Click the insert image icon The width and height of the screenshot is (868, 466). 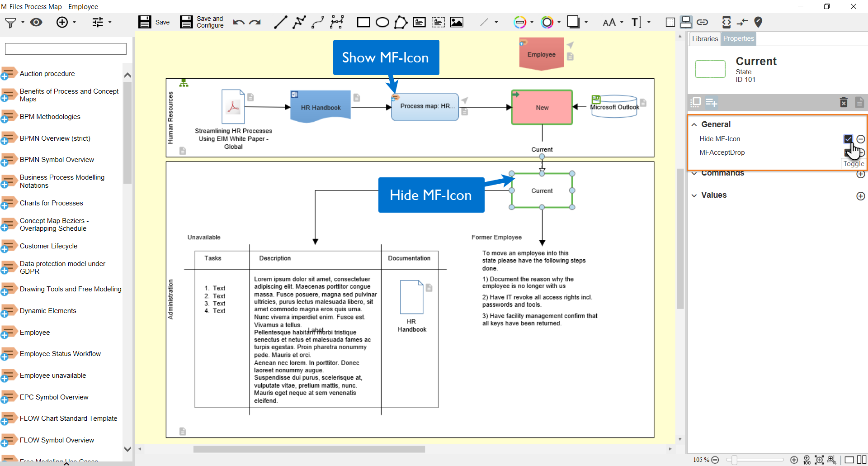tap(457, 22)
